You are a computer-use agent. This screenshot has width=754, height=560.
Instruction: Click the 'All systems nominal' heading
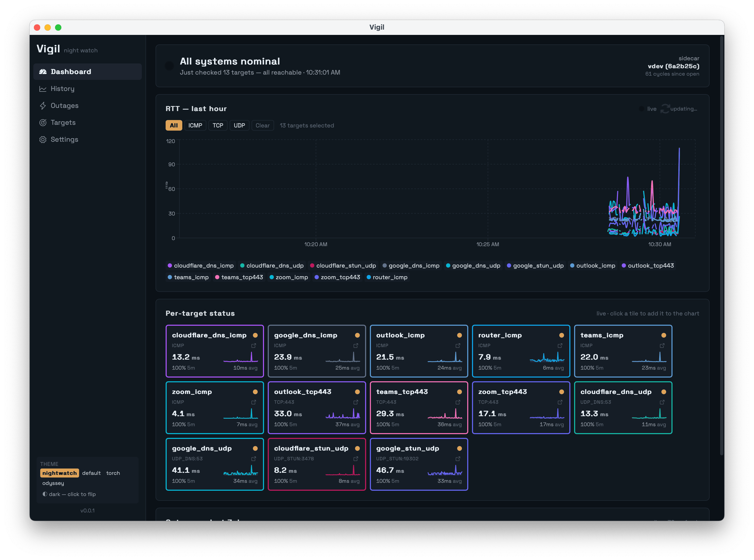(230, 61)
